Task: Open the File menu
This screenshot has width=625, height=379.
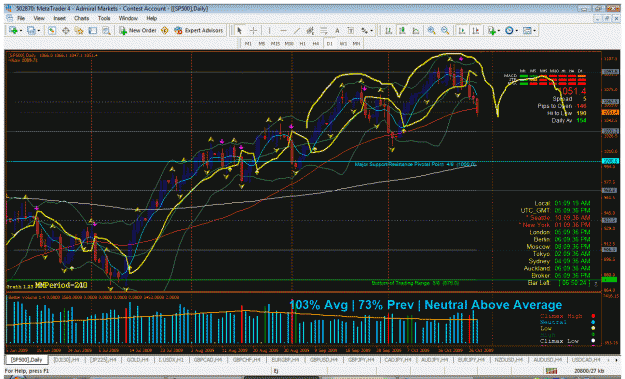Action: [x=21, y=18]
